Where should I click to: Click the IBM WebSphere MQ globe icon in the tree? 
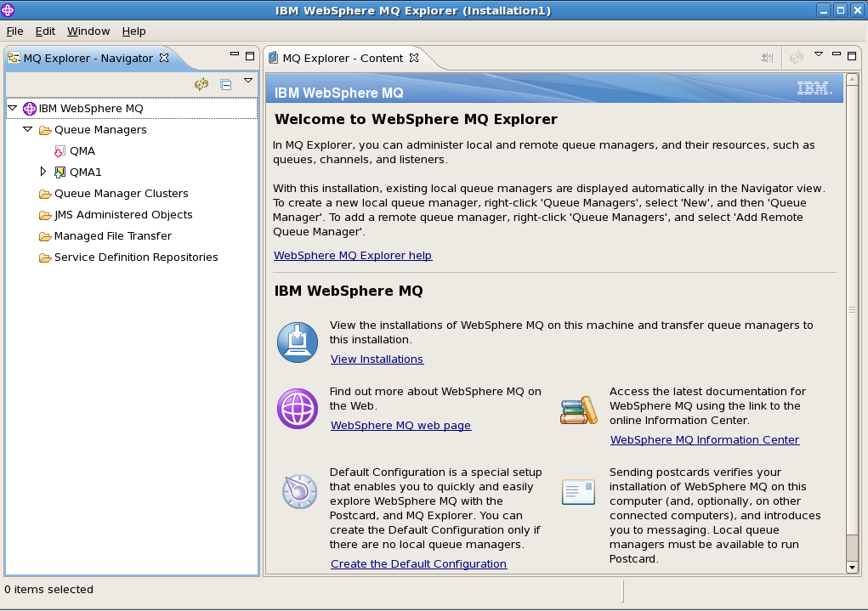click(x=29, y=108)
